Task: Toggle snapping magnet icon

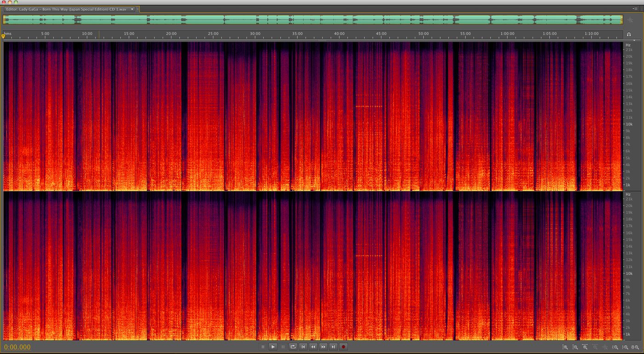Action: pos(629,34)
